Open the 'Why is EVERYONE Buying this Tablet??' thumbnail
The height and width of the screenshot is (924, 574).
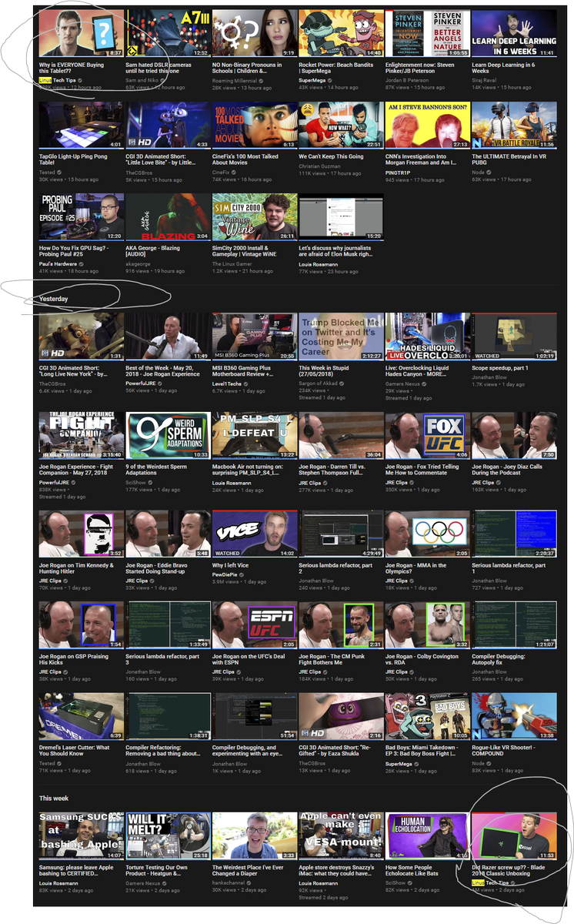pyautogui.click(x=82, y=33)
